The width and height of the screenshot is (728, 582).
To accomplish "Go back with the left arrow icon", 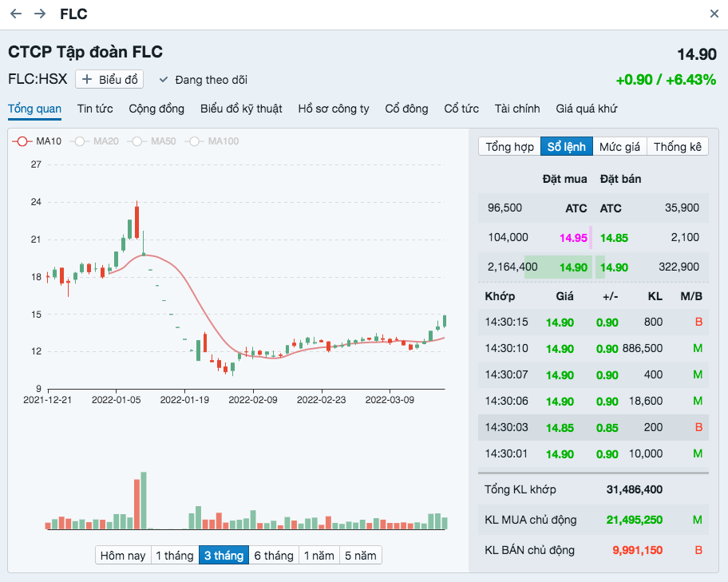I will click(x=16, y=14).
